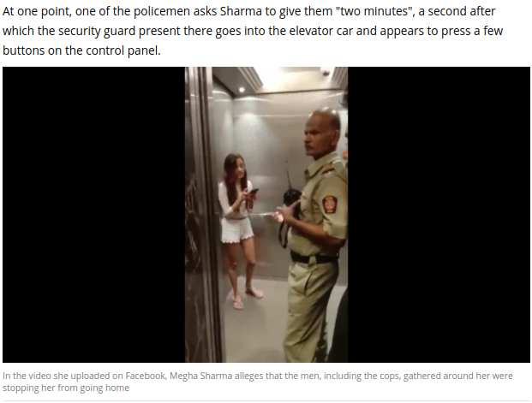The image size is (532, 403).
Task: Click the caption line "stopping her from going home"
Action: pos(66,388)
